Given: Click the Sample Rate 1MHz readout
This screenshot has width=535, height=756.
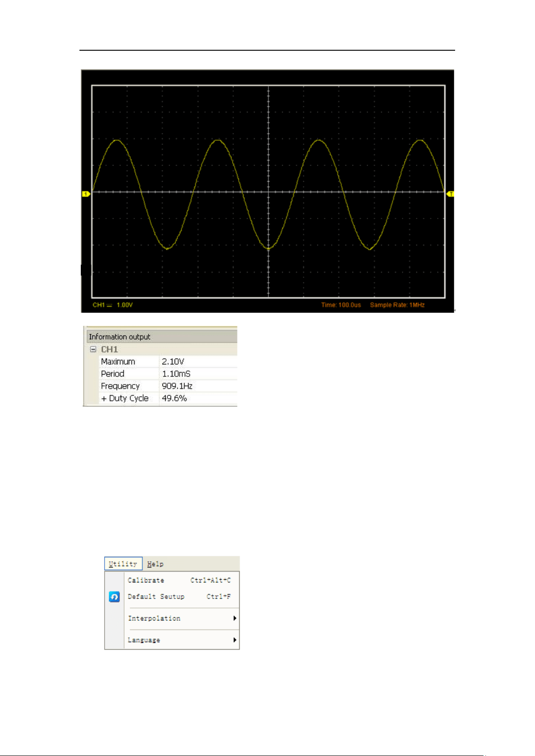Looking at the screenshot, I should [x=397, y=305].
